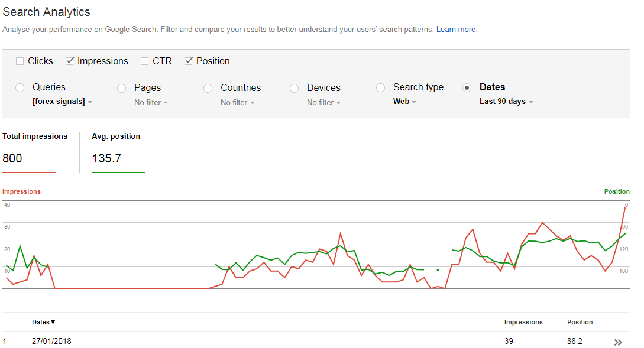This screenshot has width=644, height=348.
Task: Click the Dates column sort arrow
Action: 53,322
